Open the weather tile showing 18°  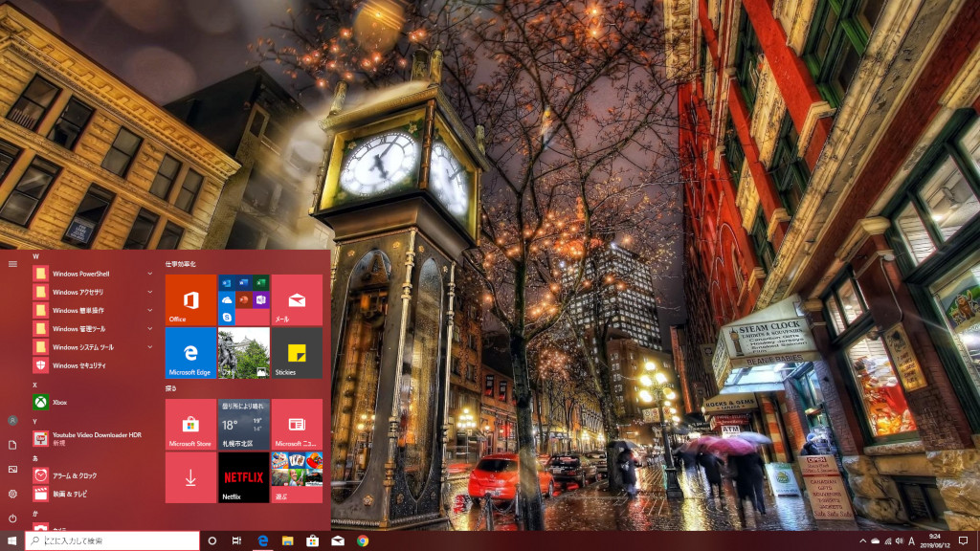coord(244,424)
